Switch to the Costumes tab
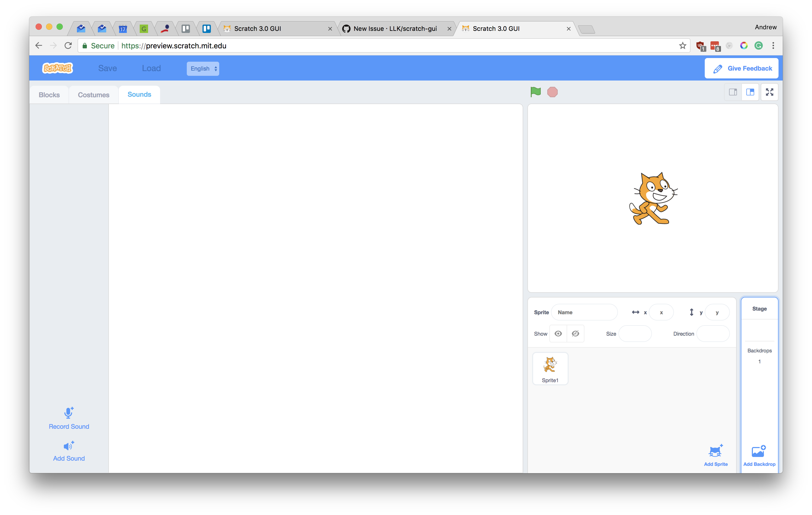The width and height of the screenshot is (812, 515). (93, 95)
